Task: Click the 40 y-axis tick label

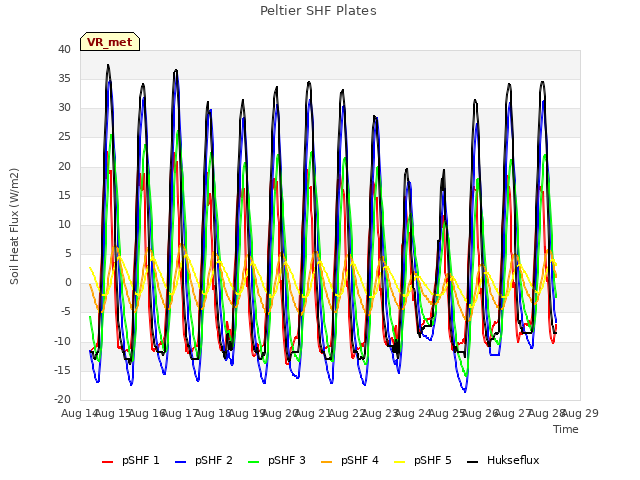Action: pyautogui.click(x=64, y=50)
